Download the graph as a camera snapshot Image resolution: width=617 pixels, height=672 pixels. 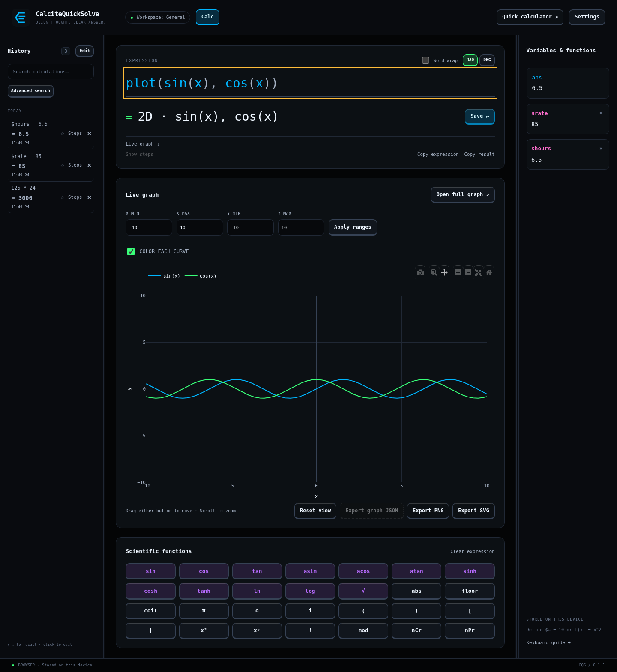[420, 272]
